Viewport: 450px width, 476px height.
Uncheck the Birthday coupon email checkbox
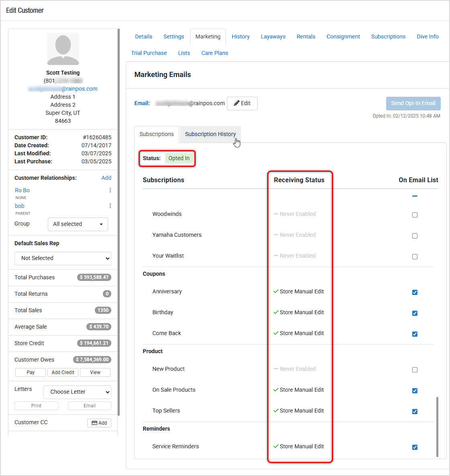coord(415,313)
